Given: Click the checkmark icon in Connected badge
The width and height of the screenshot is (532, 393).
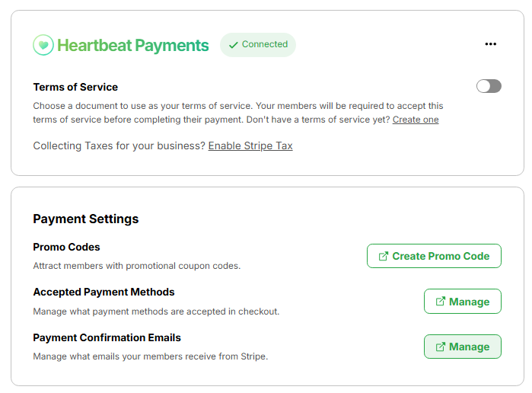Looking at the screenshot, I should click(x=233, y=45).
